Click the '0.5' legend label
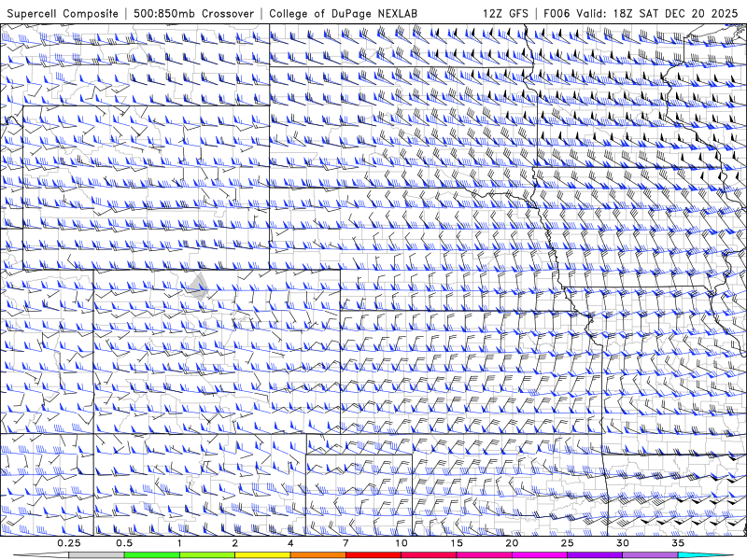The height and width of the screenshot is (560, 747). point(124,543)
